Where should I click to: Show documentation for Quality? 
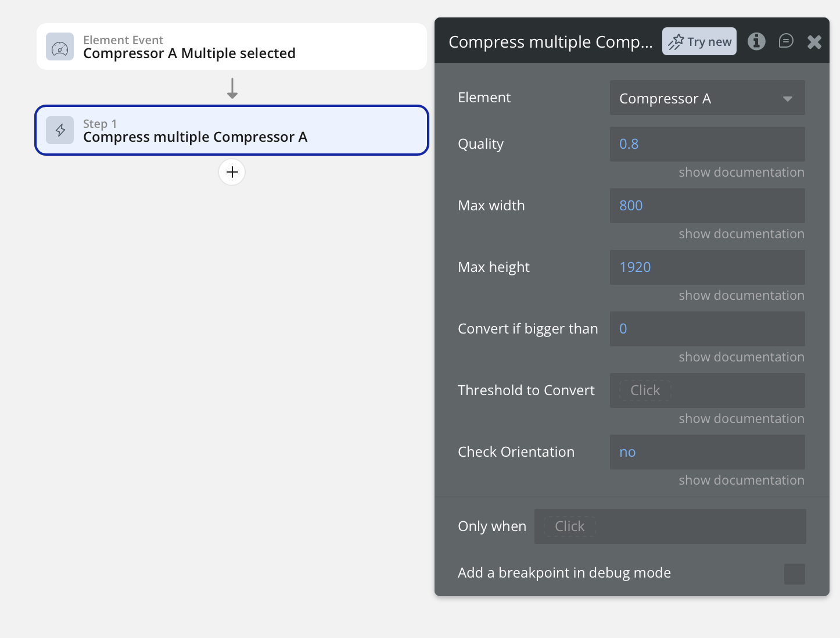pos(741,173)
